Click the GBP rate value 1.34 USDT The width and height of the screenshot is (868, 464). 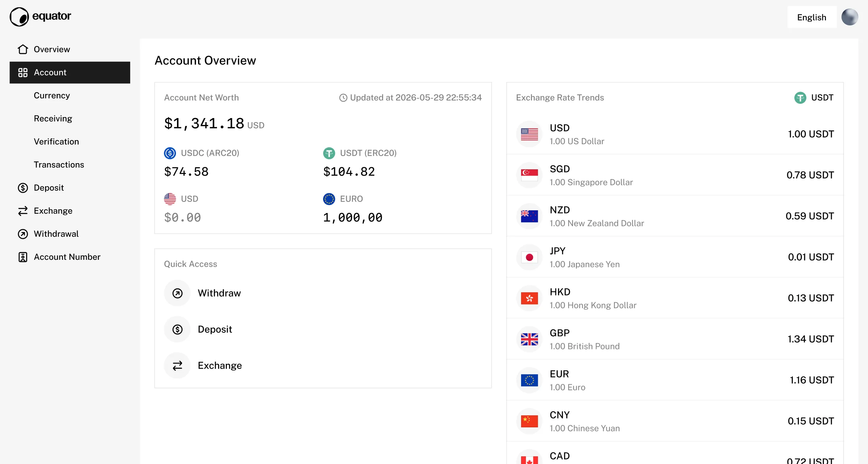click(811, 339)
